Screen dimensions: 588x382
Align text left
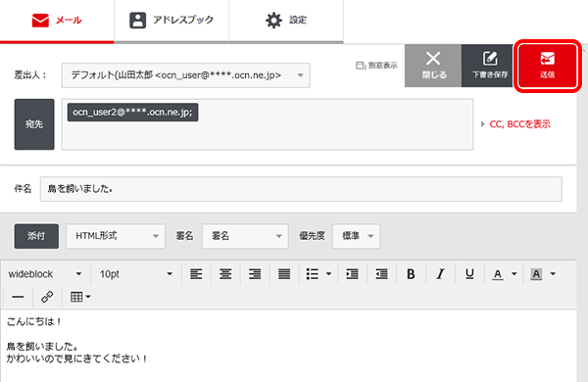pyautogui.click(x=196, y=274)
